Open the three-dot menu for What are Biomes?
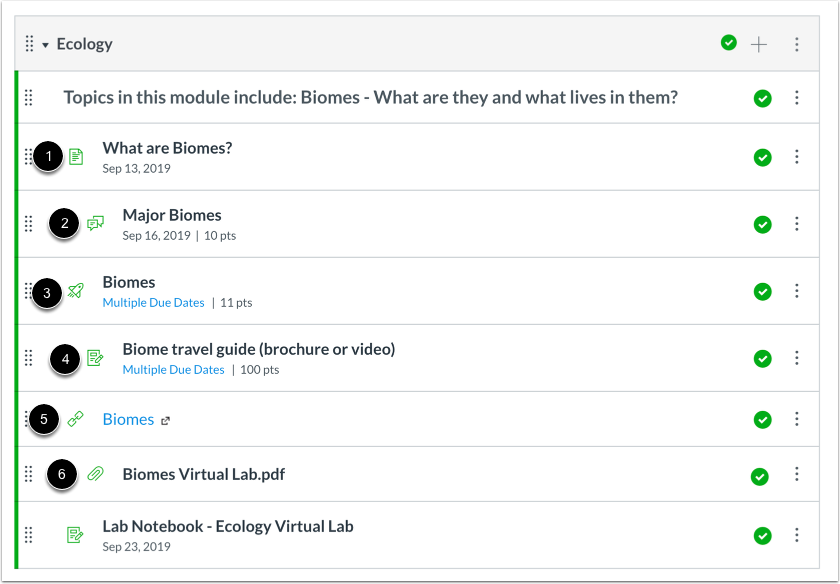This screenshot has height=584, width=840. [797, 156]
